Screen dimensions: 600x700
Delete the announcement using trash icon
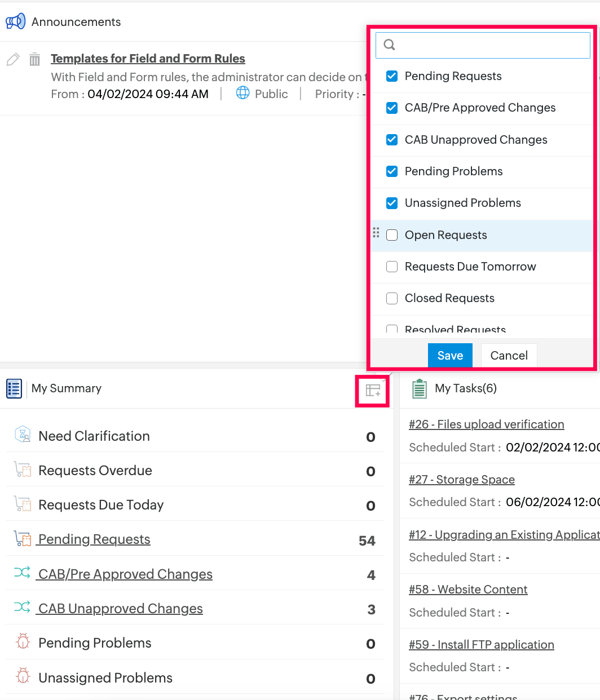coord(35,59)
